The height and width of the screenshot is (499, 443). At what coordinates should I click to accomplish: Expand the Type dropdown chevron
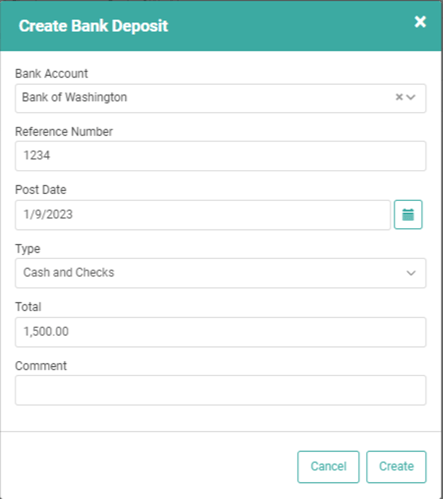click(x=411, y=273)
